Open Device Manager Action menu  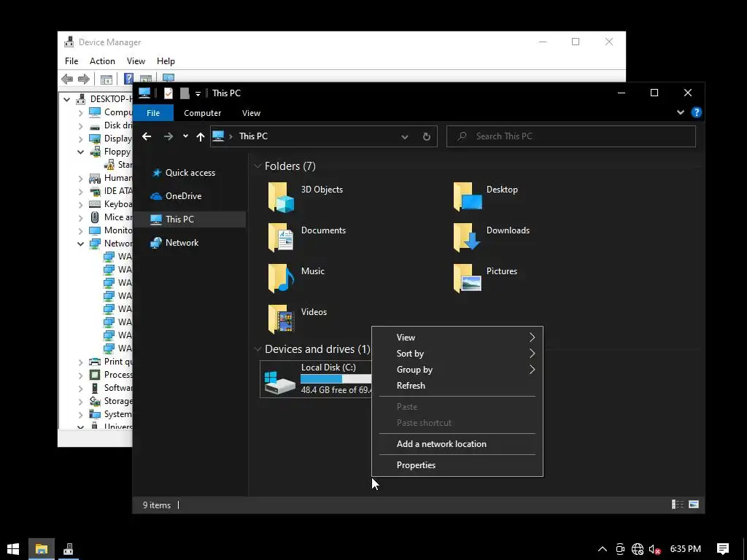pos(102,61)
